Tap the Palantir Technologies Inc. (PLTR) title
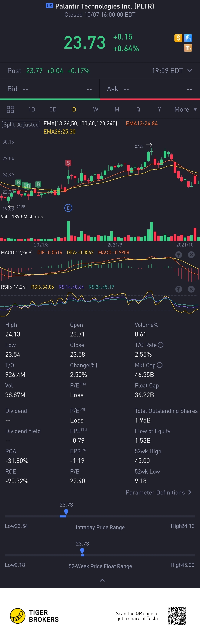The image size is (200, 644). coord(105,6)
